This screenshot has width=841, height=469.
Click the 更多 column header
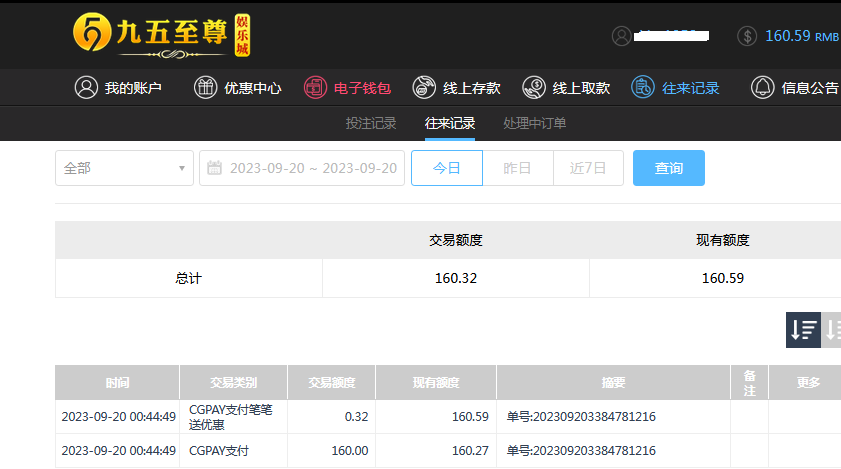click(807, 383)
